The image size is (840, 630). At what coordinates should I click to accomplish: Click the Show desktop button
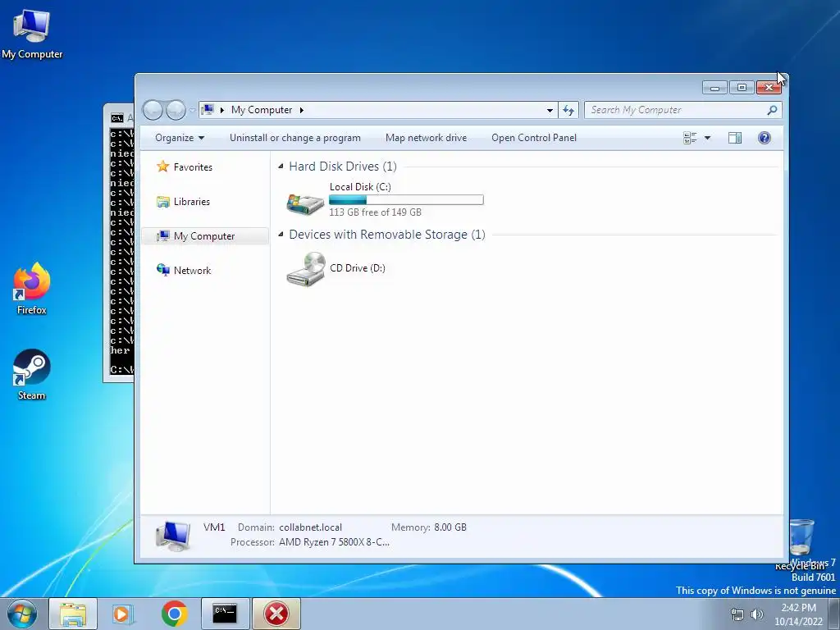point(834,614)
